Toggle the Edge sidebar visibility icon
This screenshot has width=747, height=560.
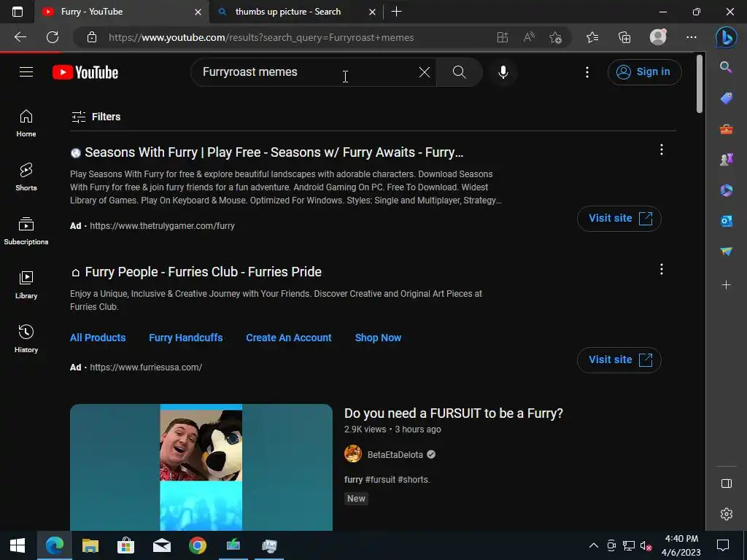(726, 484)
